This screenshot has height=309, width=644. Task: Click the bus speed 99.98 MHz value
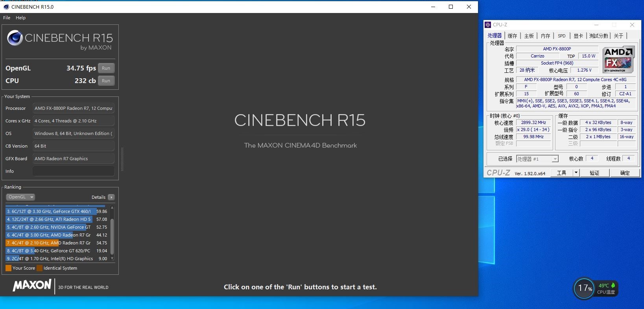coord(533,137)
